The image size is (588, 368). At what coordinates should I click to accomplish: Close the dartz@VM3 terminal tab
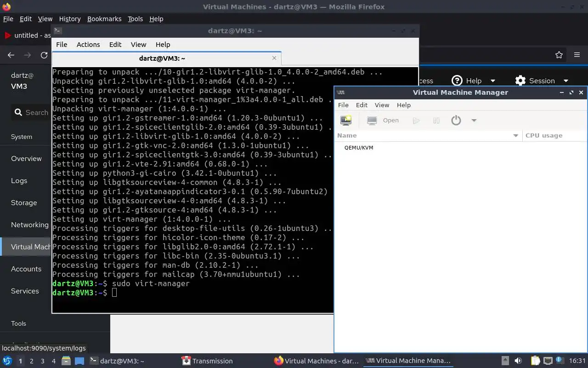pos(274,58)
